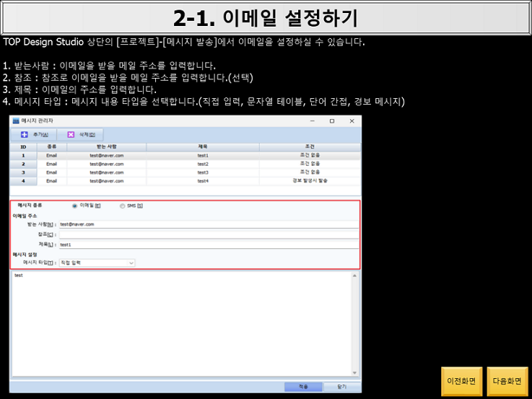Go to next page with 다음화면
532x399 pixels.
[x=507, y=382]
